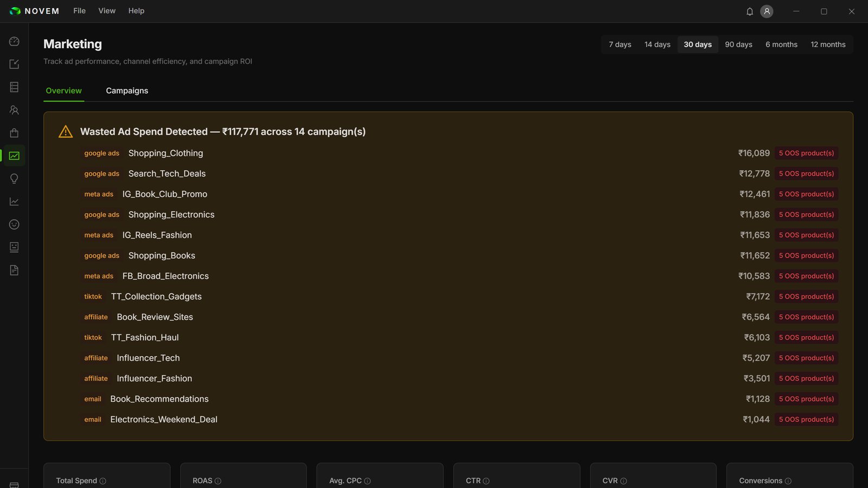Open the stacked list sidebar icon
This screenshot has width=868, height=488.
14,87
